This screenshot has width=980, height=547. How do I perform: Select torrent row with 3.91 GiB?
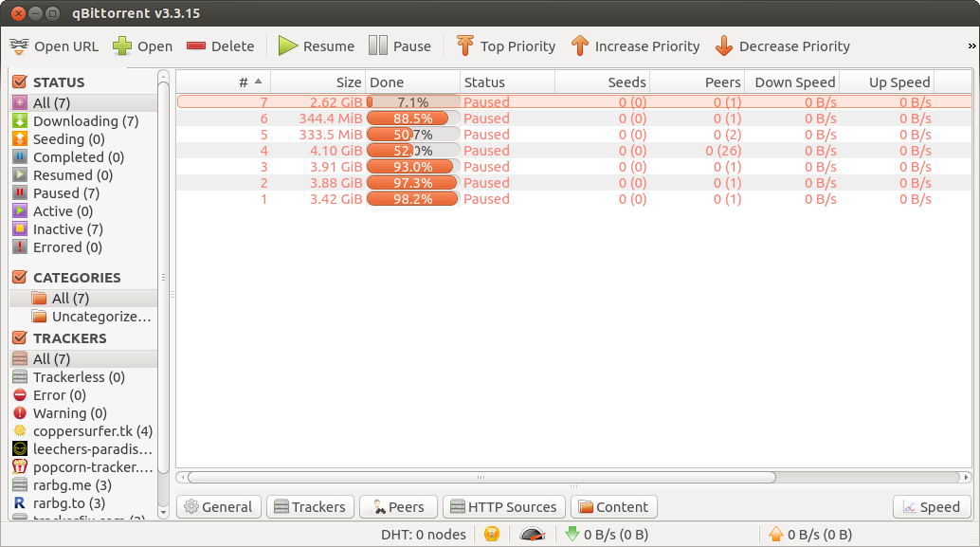pos(573,167)
